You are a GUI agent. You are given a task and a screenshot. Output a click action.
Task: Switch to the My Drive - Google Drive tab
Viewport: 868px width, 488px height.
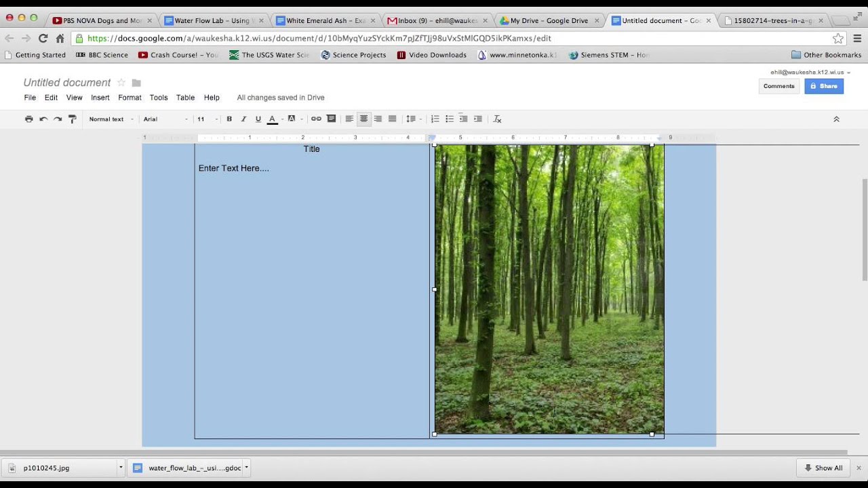[549, 20]
